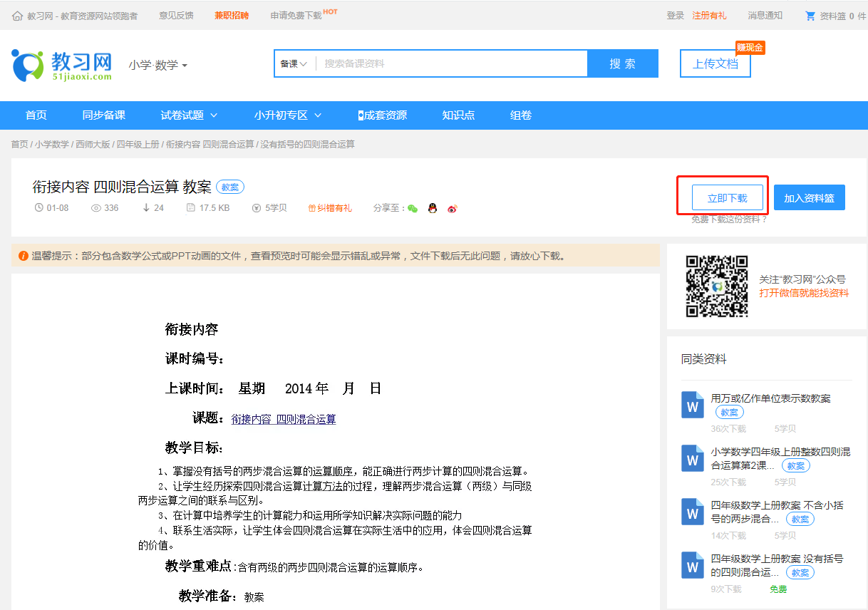Viewport: 868px width, 610px height.
Task: Open related resource 小学数学四年级上册整数四则混
Action: (x=780, y=458)
